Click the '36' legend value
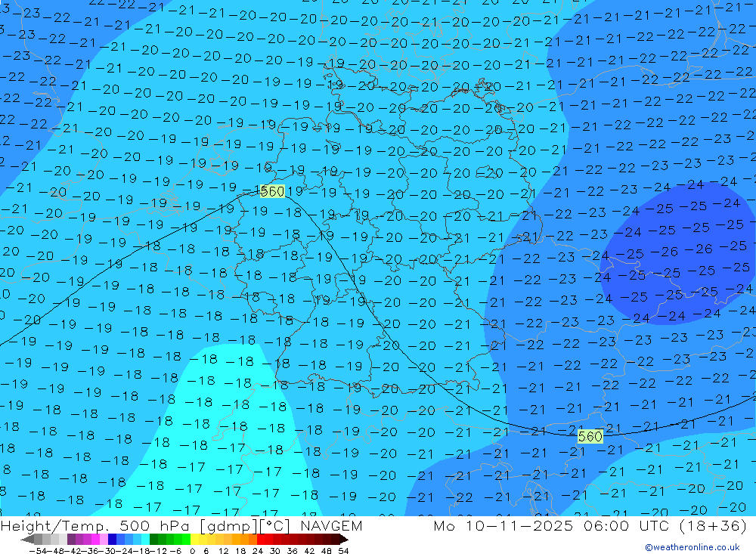Screen dimensions: 756x554 click(x=292, y=551)
